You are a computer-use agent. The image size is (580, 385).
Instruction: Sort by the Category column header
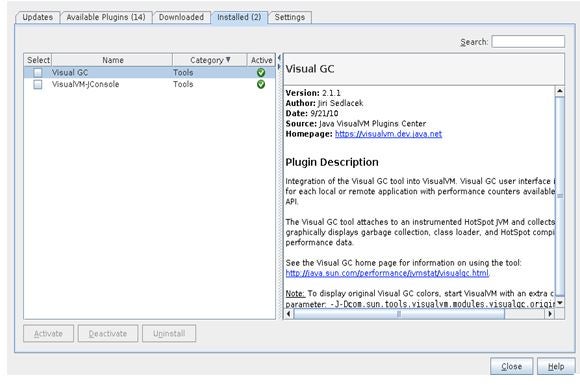click(210, 60)
